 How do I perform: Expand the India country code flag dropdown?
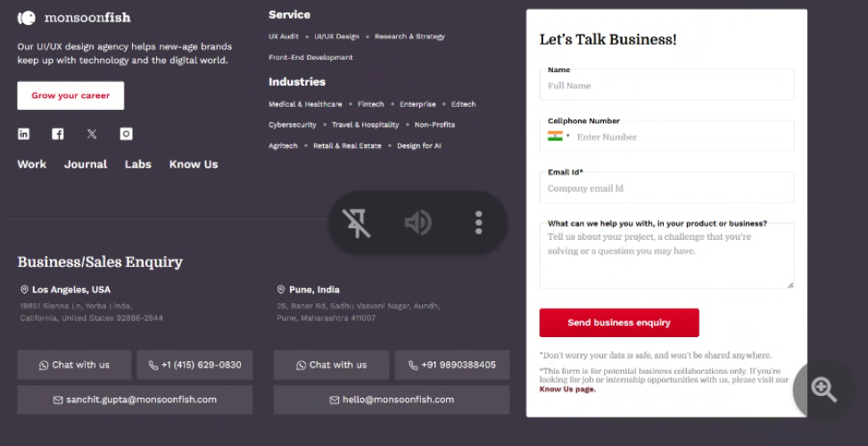pyautogui.click(x=558, y=136)
